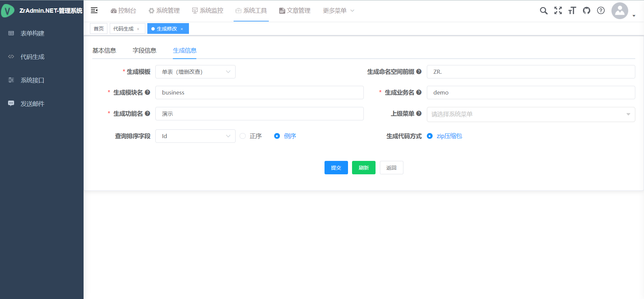Click the blue 提交 button

[x=336, y=168]
